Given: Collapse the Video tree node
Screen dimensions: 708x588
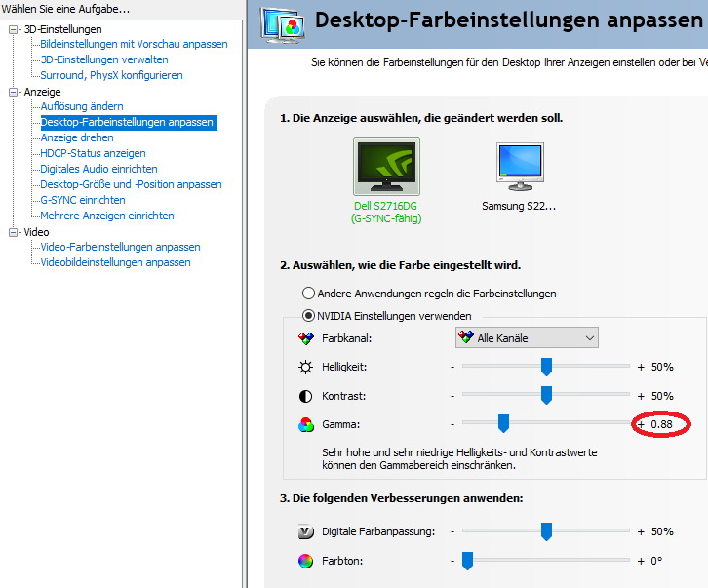Looking at the screenshot, I should point(13,233).
